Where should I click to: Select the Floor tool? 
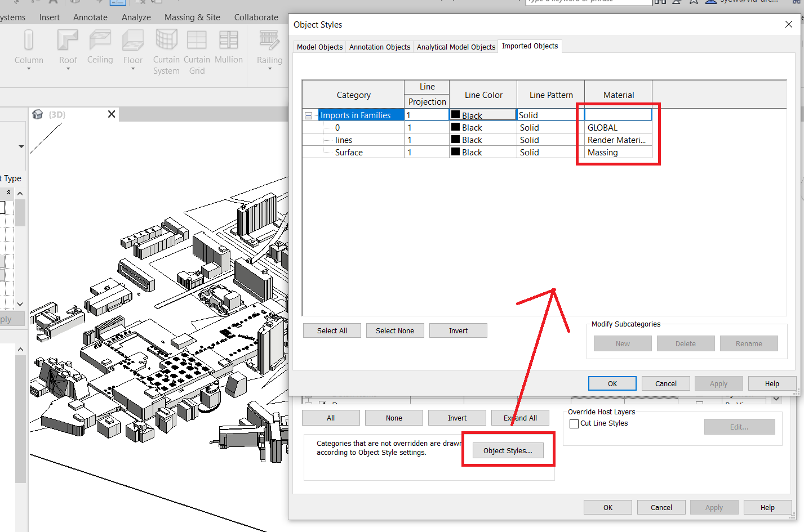pyautogui.click(x=132, y=48)
